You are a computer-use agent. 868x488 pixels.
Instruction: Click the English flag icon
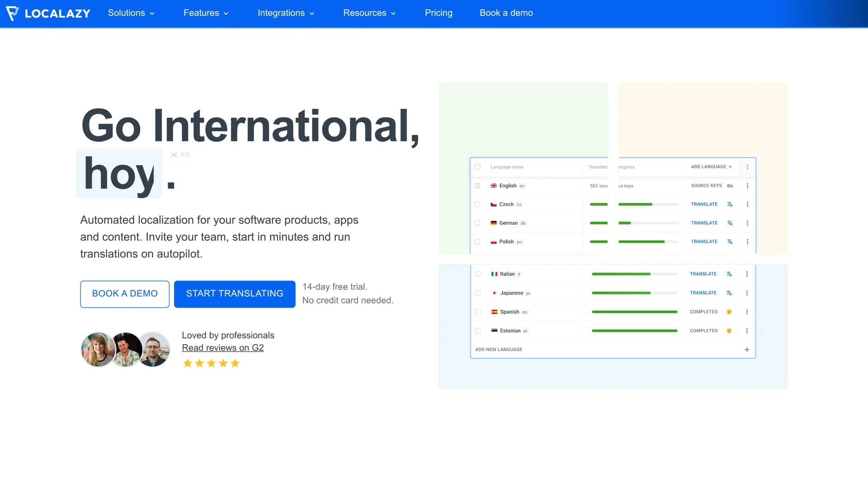(494, 186)
